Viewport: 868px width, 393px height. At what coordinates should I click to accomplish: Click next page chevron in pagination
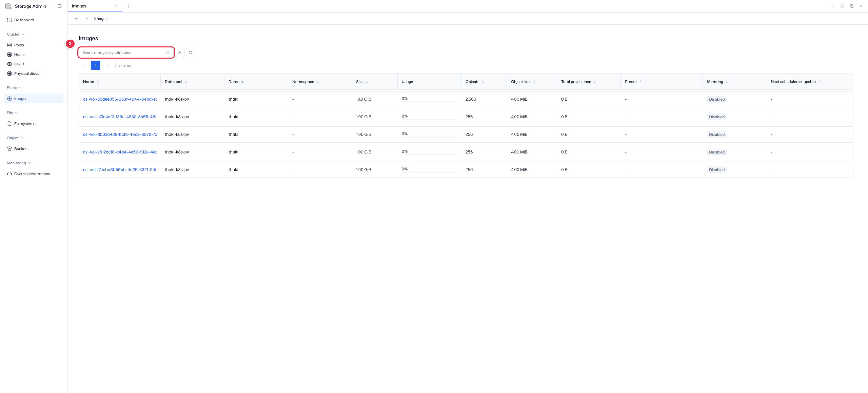tap(108, 65)
